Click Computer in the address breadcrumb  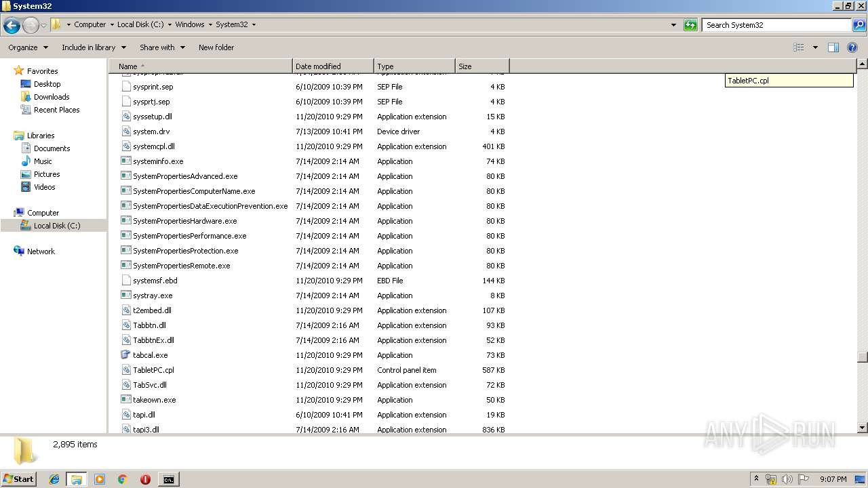pos(90,24)
